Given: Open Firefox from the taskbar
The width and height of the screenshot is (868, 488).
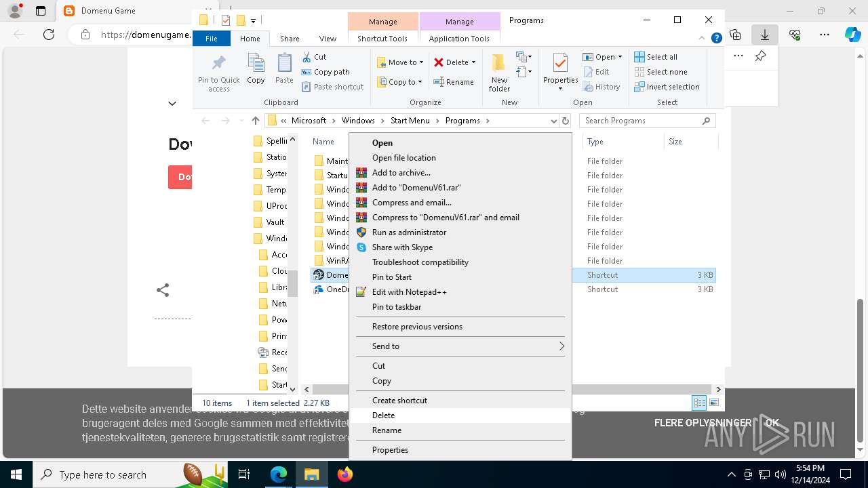Looking at the screenshot, I should [x=345, y=474].
